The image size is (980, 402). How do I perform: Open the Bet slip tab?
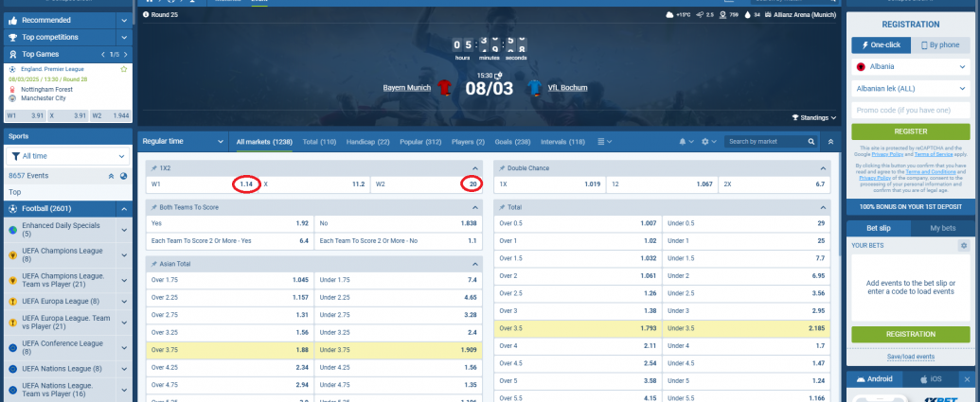coord(879,229)
